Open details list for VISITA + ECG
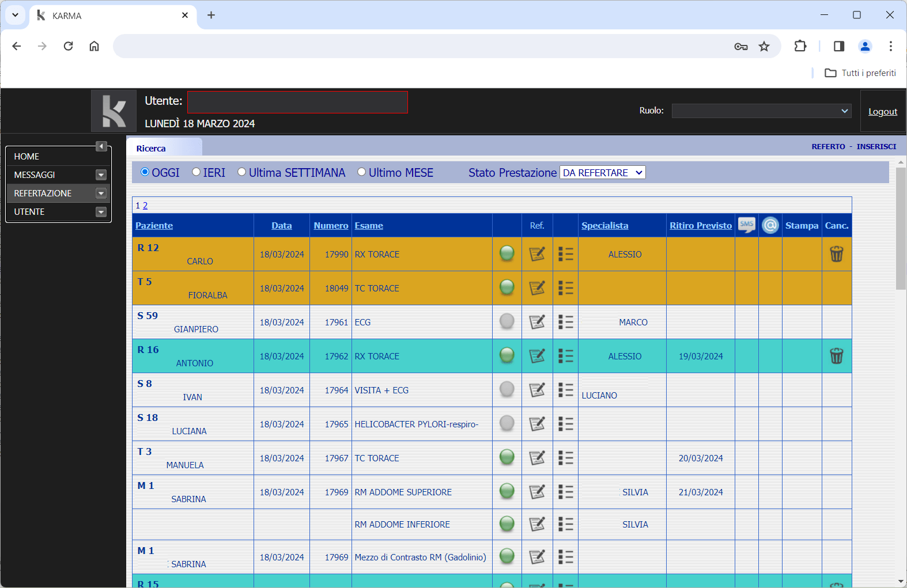This screenshot has width=907, height=588. [x=566, y=390]
